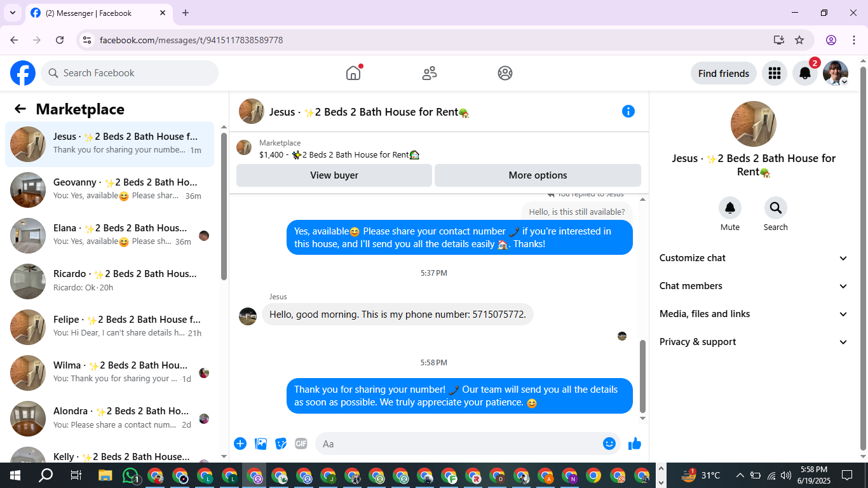Screen dimensions: 868x488
Task: Go back with Marketplace back arrow
Action: click(x=20, y=109)
